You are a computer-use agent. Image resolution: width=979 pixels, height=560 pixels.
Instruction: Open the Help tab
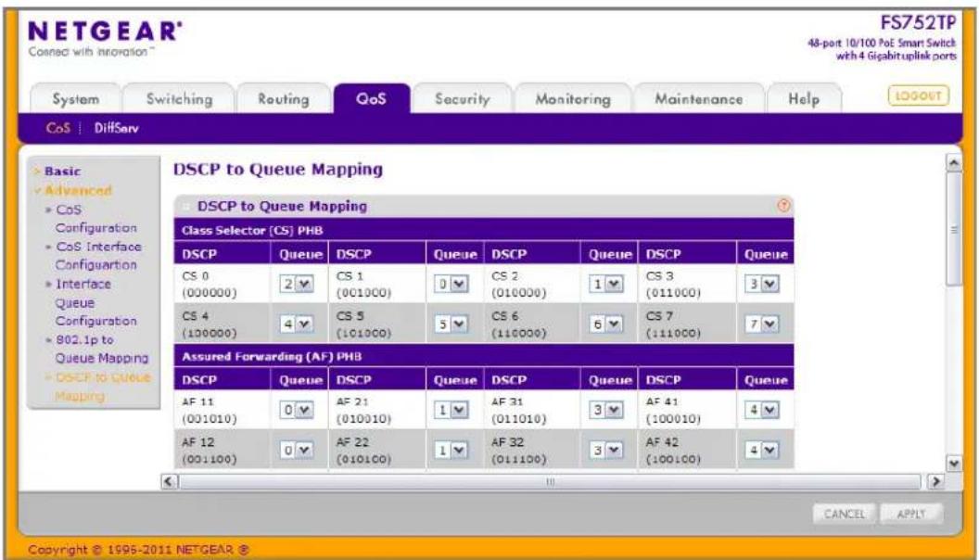click(x=804, y=98)
